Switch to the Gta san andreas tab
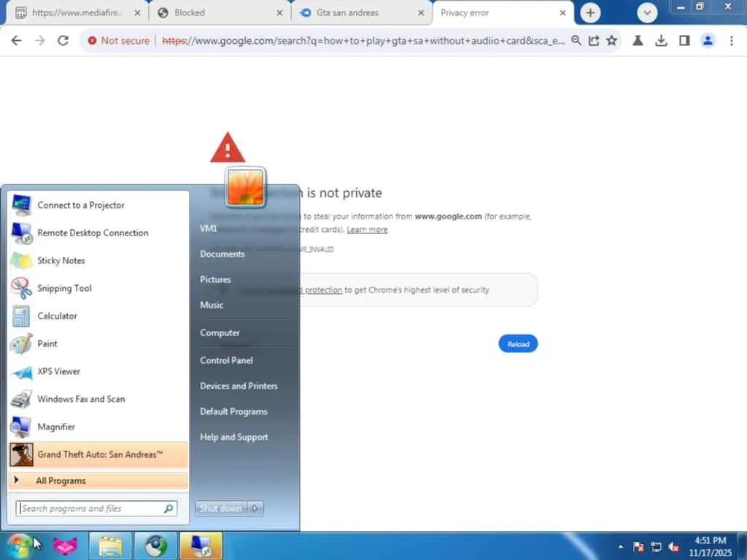747x560 pixels. (x=362, y=13)
